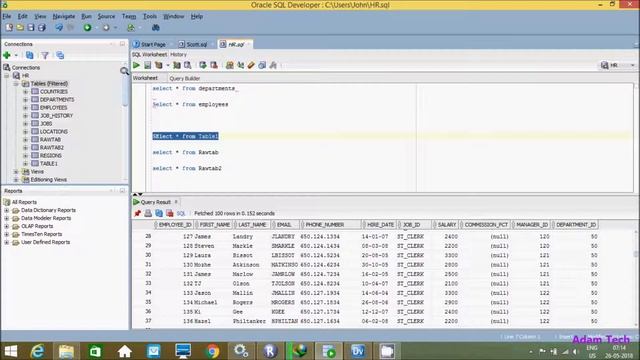Sort by LAST_NAME column header
The height and width of the screenshot is (360, 640).
click(x=252, y=224)
